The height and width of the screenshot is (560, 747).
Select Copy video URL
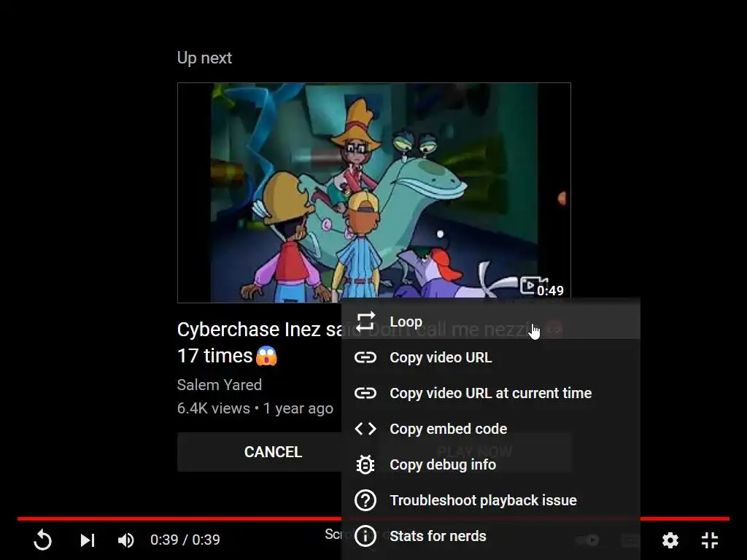(x=491, y=357)
